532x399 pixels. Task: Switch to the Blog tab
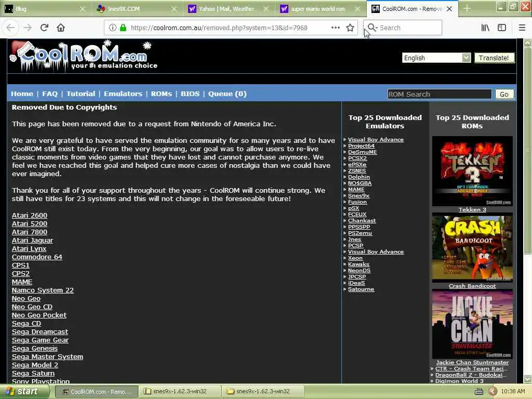[x=45, y=9]
